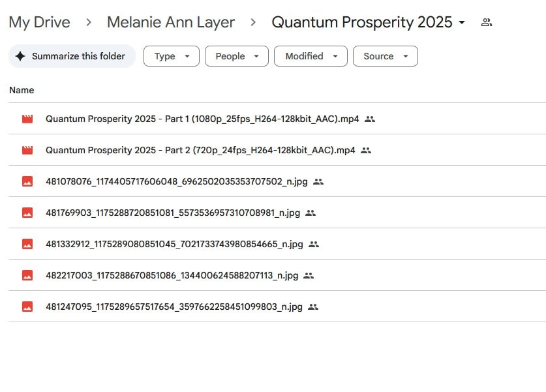
Task: Click the video icon beside Part 2 mp4 file
Action: 26,150
